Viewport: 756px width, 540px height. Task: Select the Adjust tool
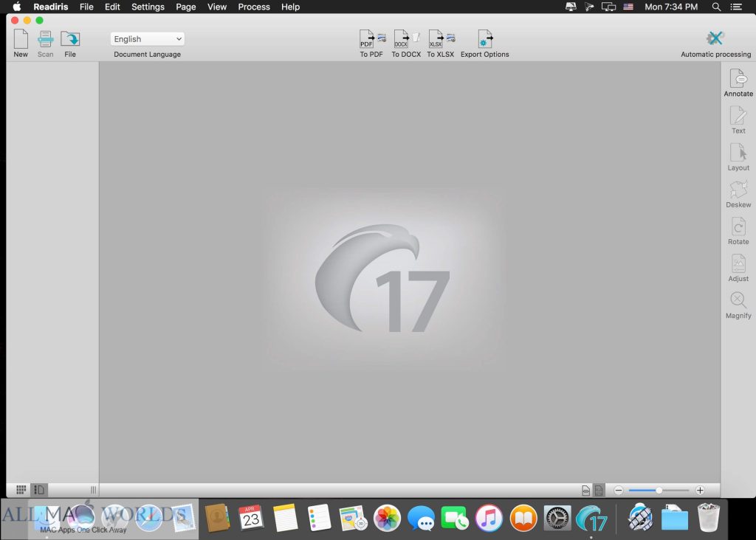[x=738, y=269]
